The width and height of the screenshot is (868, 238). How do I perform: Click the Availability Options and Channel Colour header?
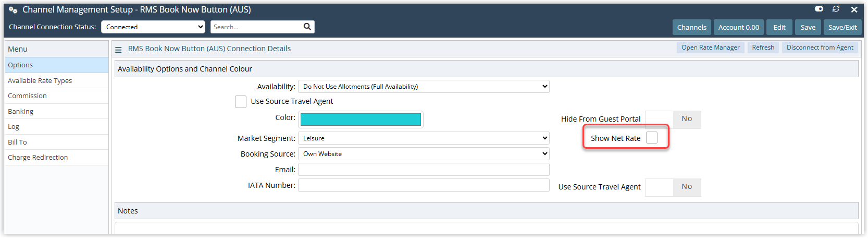[x=486, y=69]
